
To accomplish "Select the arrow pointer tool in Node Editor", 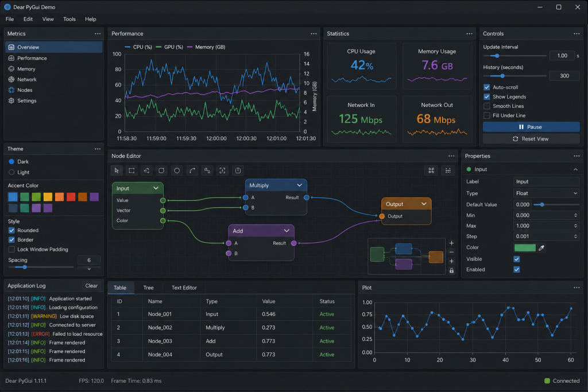I will (117, 170).
